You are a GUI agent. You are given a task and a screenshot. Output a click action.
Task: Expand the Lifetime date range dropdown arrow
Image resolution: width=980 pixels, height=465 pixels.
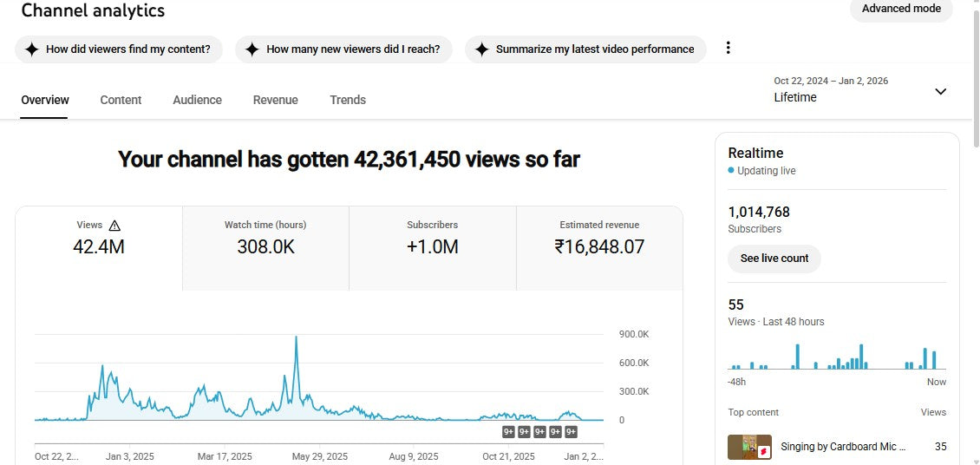pyautogui.click(x=940, y=91)
